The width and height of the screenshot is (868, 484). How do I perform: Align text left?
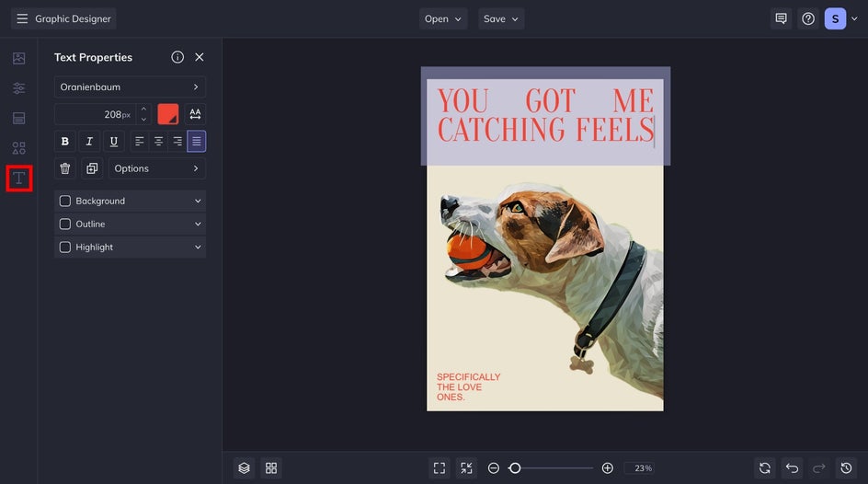[140, 141]
